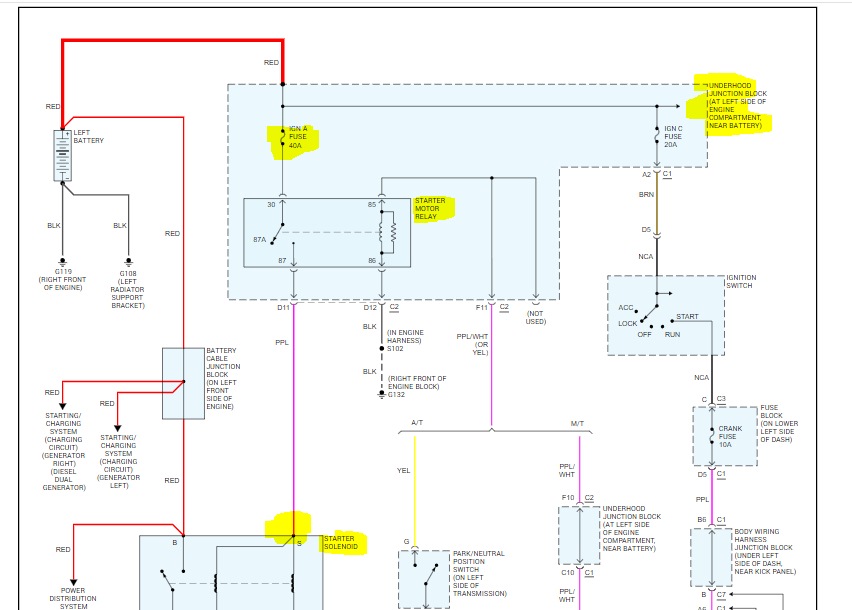Click the generator left charging circuit label

pos(118,461)
